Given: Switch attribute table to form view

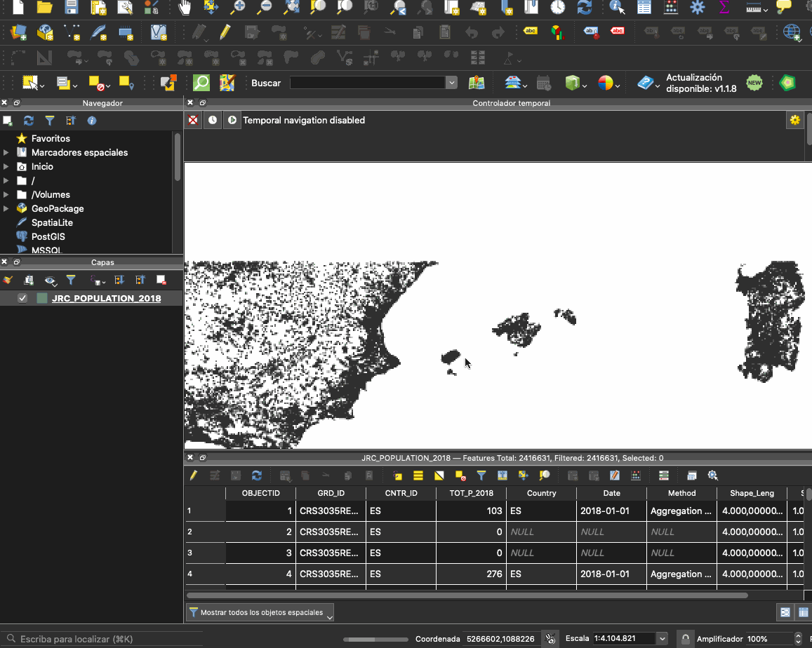Looking at the screenshot, I should (x=785, y=612).
